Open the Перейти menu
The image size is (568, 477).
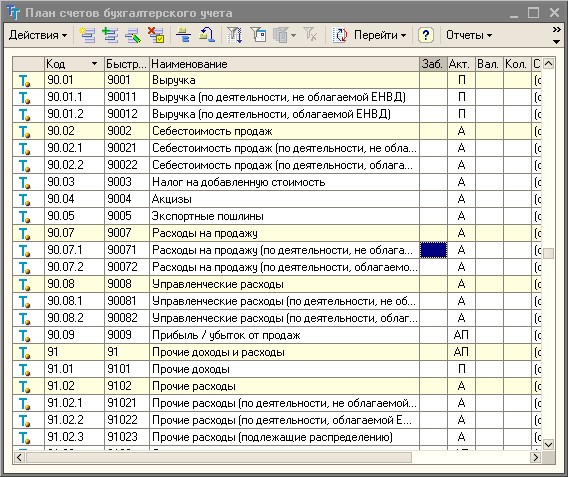point(380,35)
